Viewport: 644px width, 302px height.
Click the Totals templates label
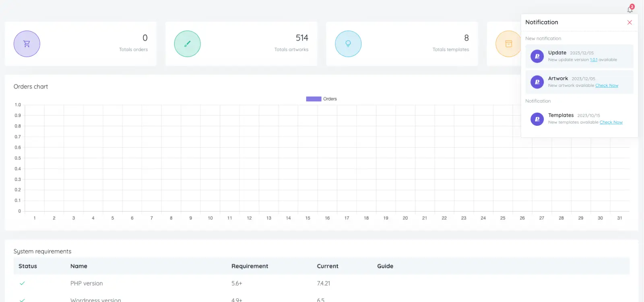(451, 49)
